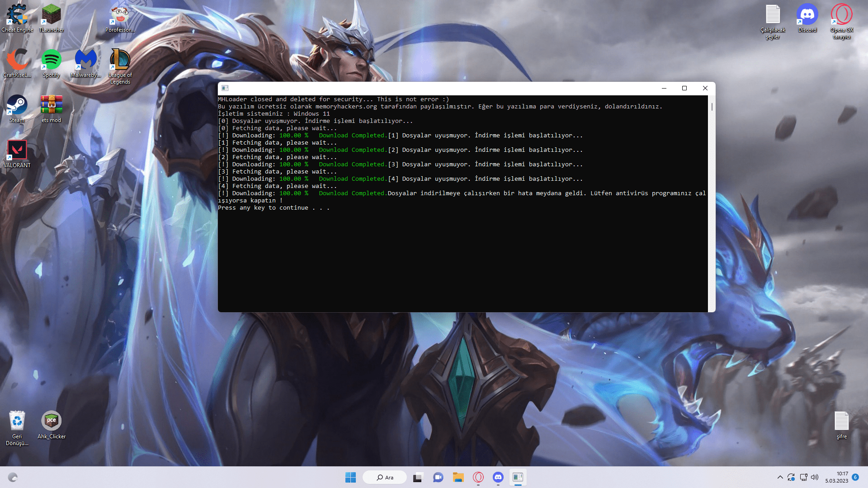This screenshot has width=868, height=488.
Task: Show hidden system tray icons
Action: [x=780, y=477]
